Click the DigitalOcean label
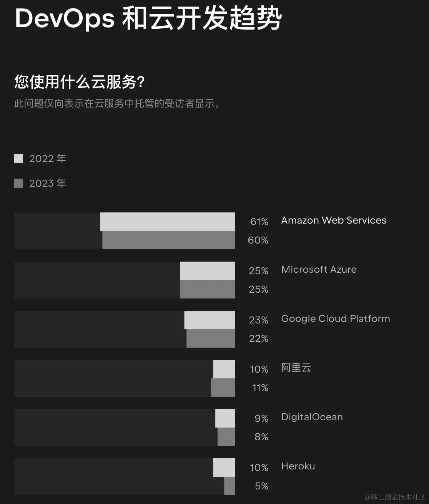The width and height of the screenshot is (429, 504). [x=312, y=417]
